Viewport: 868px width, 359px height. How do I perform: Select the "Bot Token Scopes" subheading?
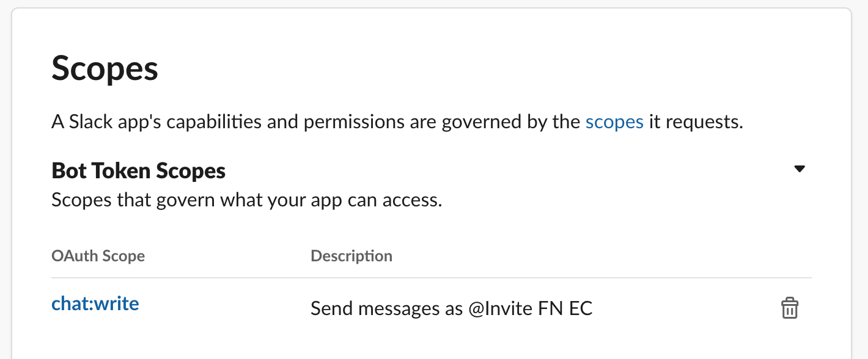pyautogui.click(x=139, y=170)
